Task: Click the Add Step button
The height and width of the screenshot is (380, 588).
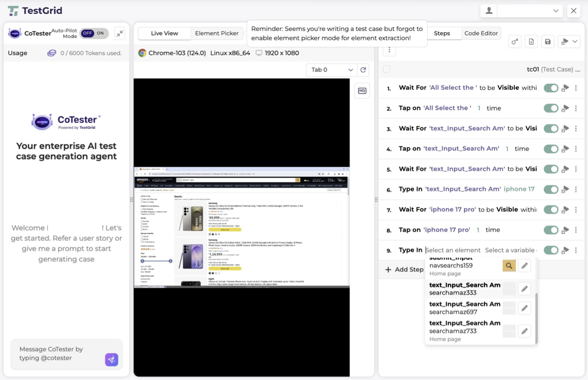Action: (404, 269)
